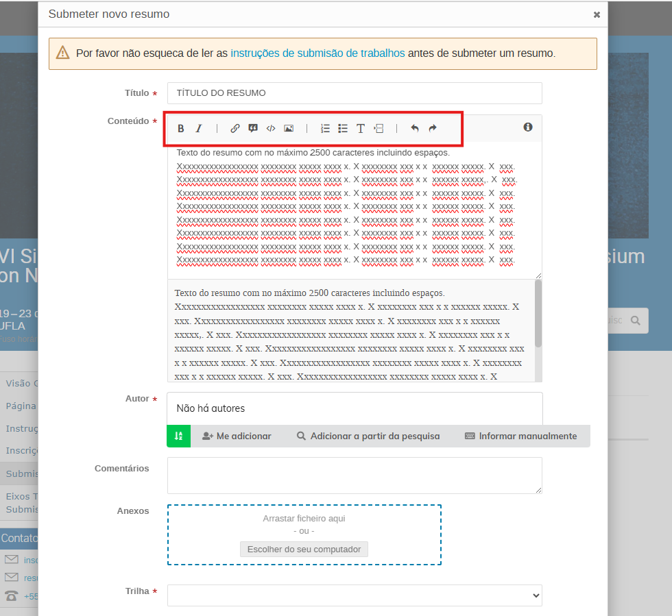
Task: Create a numbered list
Action: coord(325,128)
